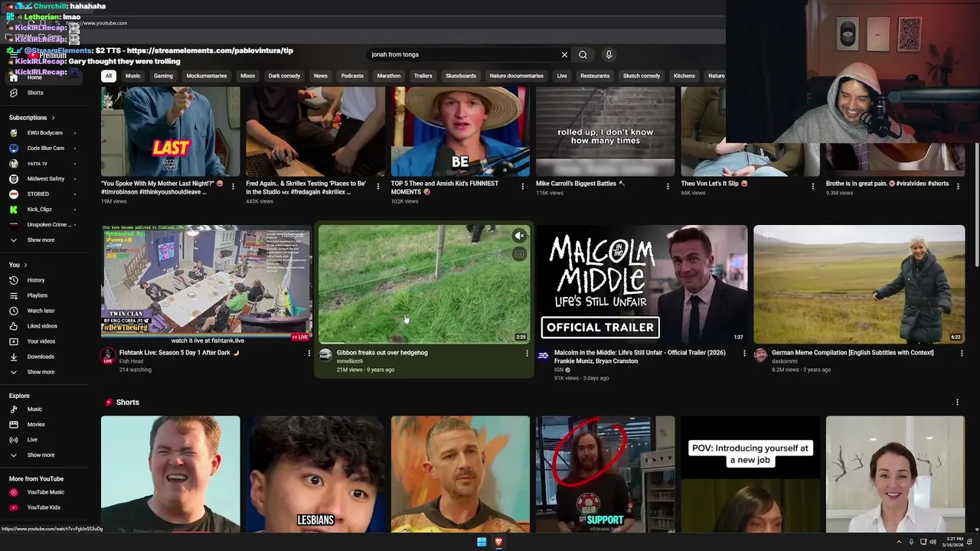Play the Fishtank Live stream thumbnail
Viewport: 980px width, 551px height.
pyautogui.click(x=207, y=284)
